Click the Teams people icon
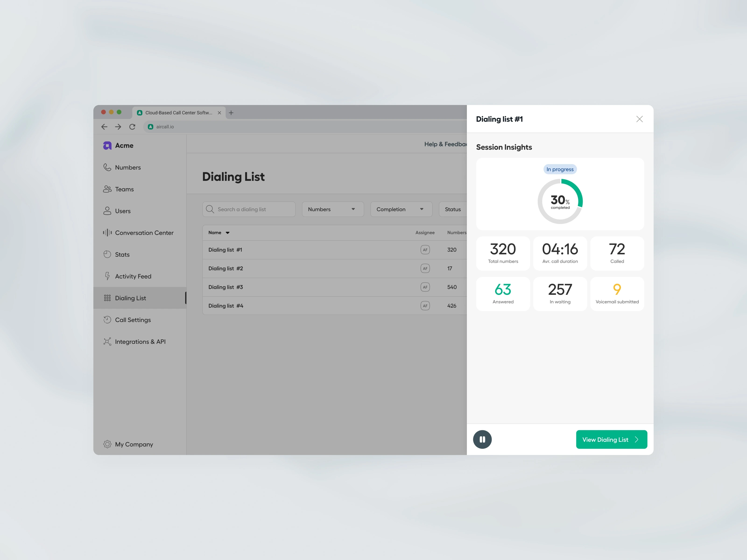This screenshot has height=560, width=747. [x=107, y=189]
